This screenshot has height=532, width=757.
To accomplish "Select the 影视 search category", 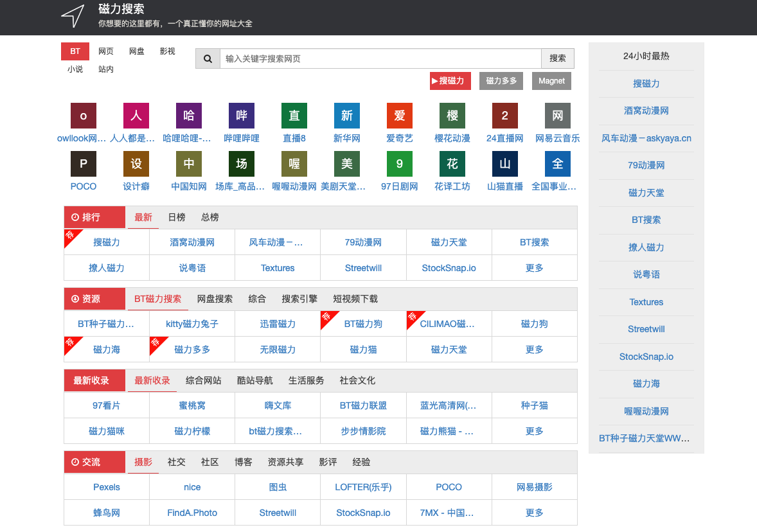I will pos(168,51).
